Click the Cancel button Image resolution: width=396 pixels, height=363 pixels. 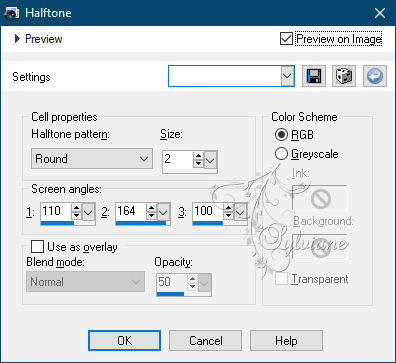(205, 341)
